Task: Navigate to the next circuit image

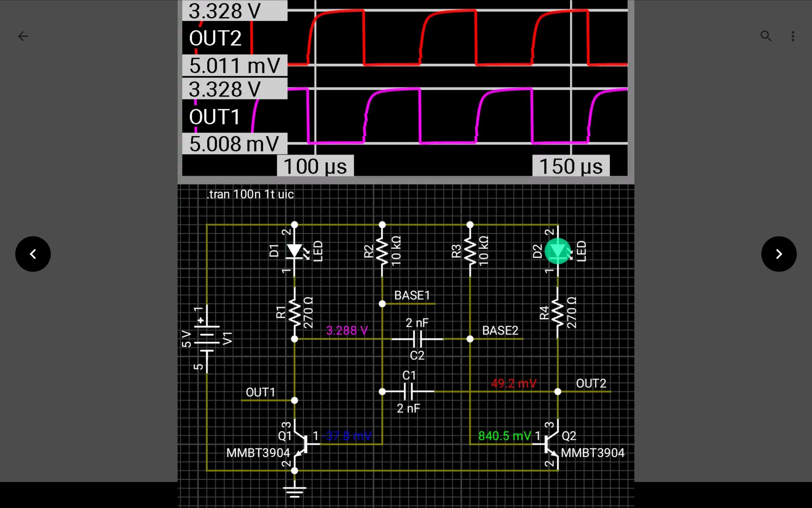Action: pos(779,254)
